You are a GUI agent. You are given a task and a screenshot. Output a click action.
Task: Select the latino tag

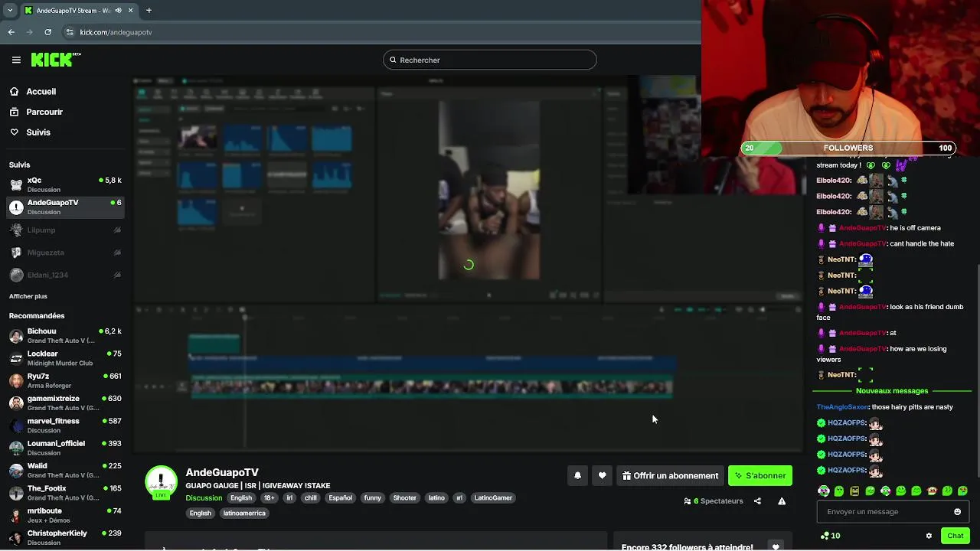point(436,498)
